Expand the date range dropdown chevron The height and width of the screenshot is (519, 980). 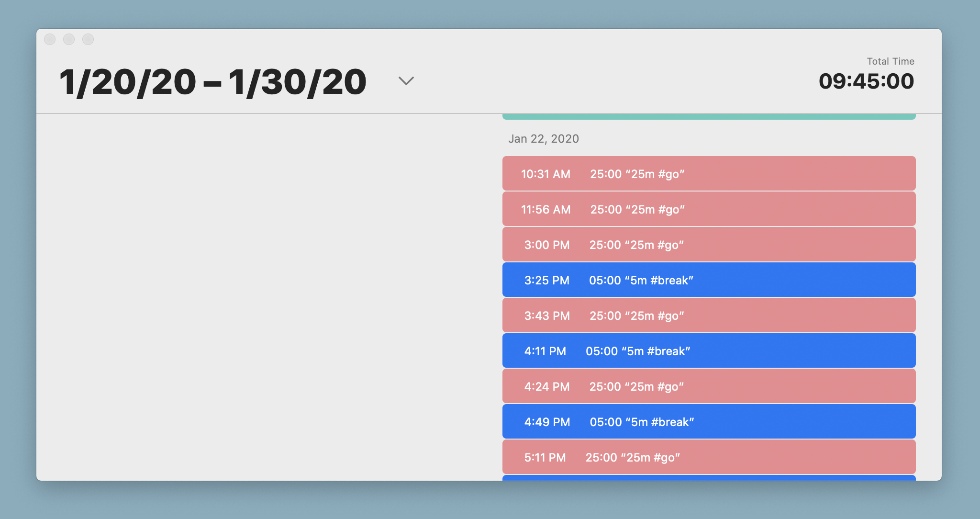(x=406, y=81)
